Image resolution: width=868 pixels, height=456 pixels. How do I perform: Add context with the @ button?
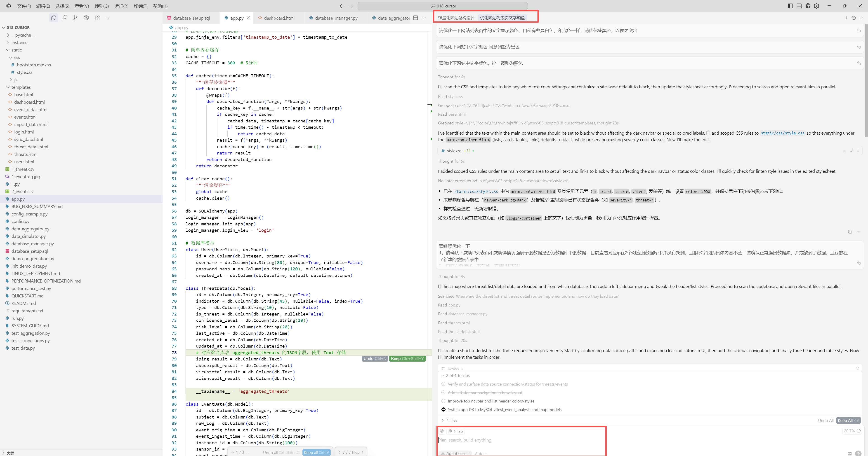point(442,431)
